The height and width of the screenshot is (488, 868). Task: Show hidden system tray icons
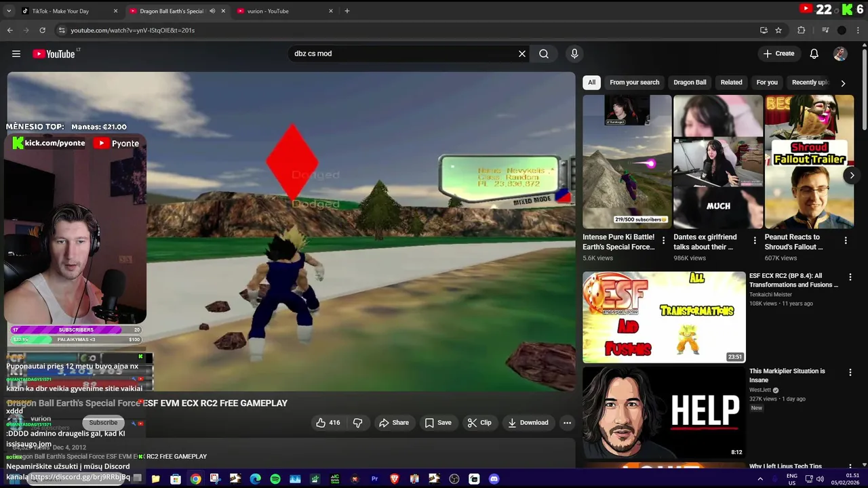point(759,479)
